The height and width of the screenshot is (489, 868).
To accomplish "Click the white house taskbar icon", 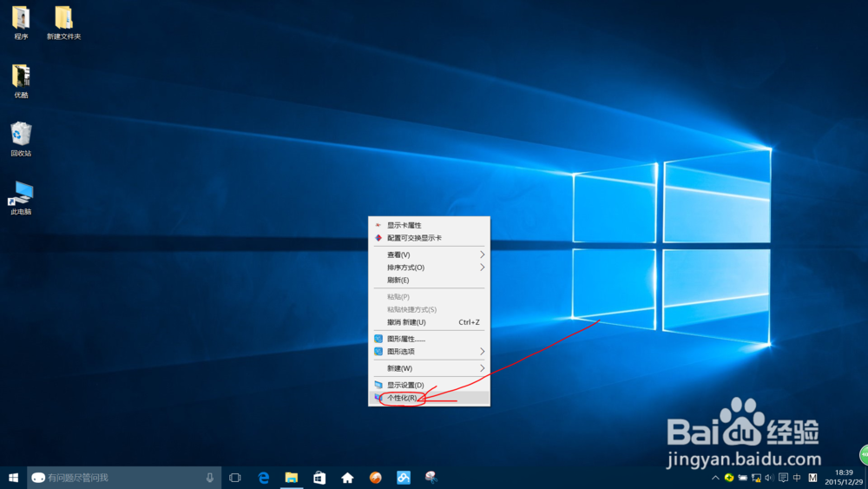I will tap(348, 478).
